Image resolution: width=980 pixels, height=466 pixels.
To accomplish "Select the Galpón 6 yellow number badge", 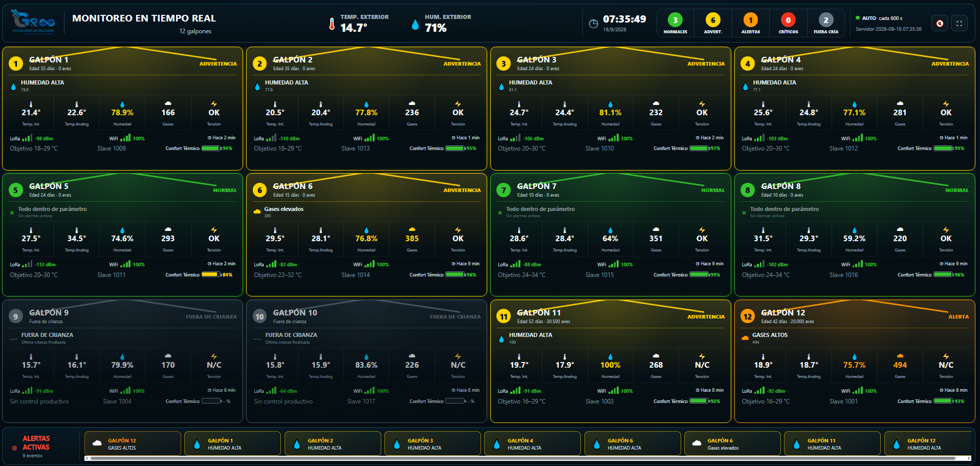I will pos(260,190).
